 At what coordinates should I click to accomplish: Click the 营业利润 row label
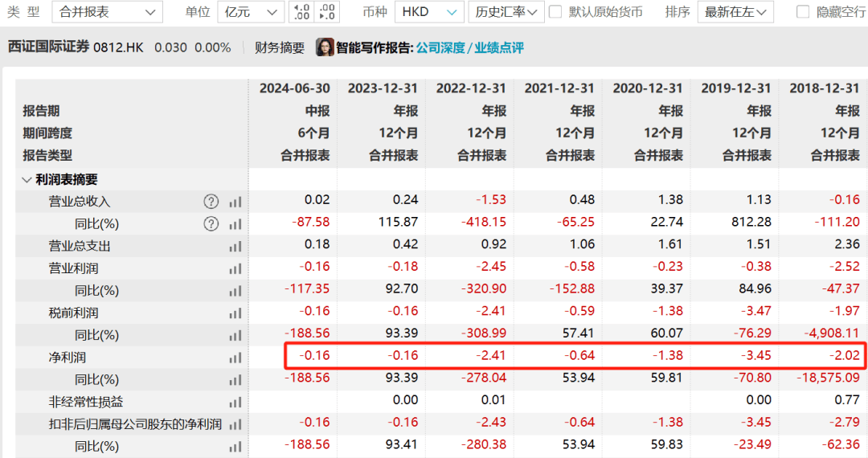73,269
